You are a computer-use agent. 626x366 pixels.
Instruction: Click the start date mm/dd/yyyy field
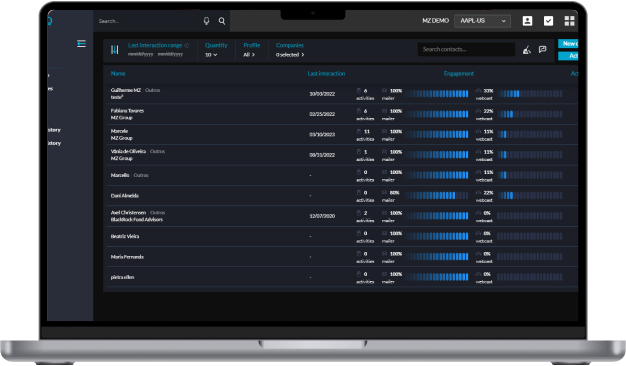coord(141,54)
